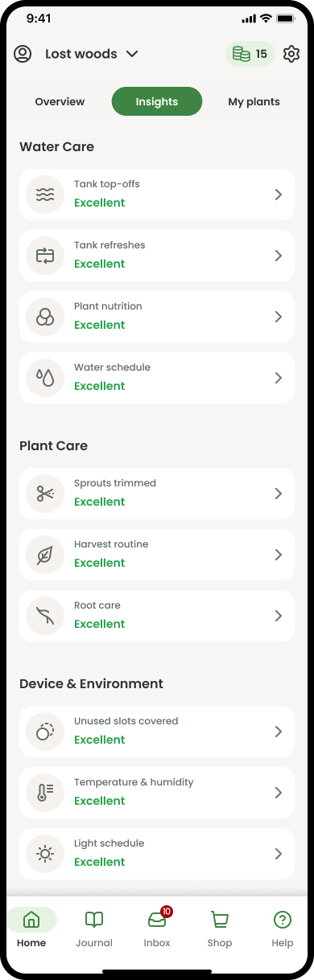Select the Tank refreshes cycle icon
This screenshot has height=980, width=314.
(x=45, y=255)
